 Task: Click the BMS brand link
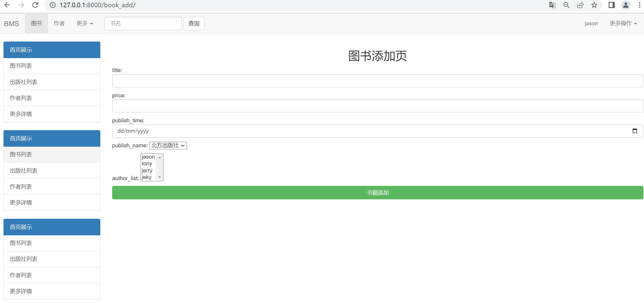click(12, 24)
